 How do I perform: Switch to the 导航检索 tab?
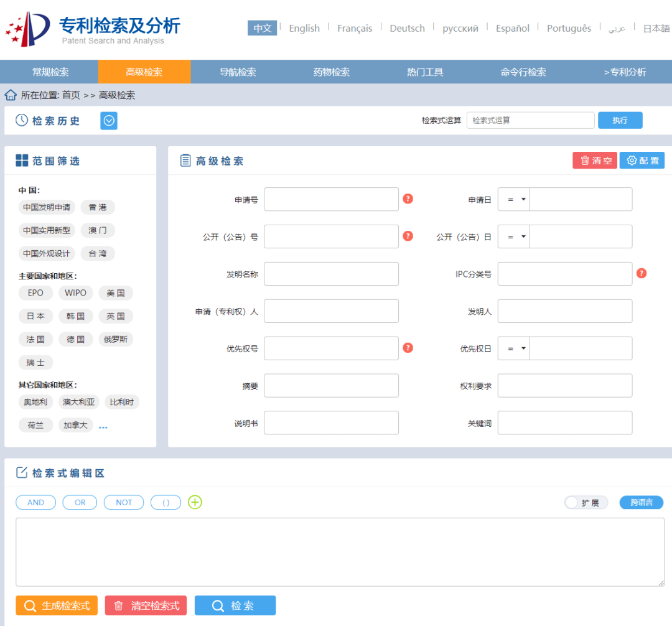tap(237, 72)
